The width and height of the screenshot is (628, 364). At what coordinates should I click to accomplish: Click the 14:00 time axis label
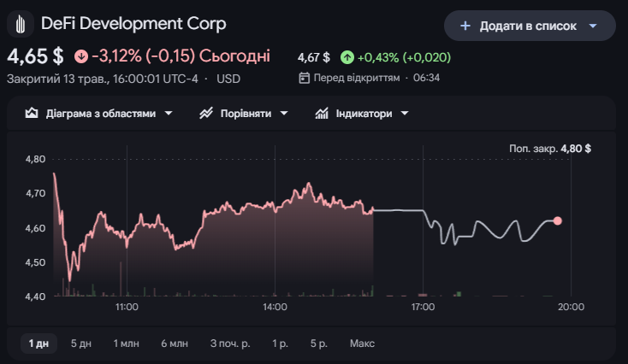[x=275, y=308]
